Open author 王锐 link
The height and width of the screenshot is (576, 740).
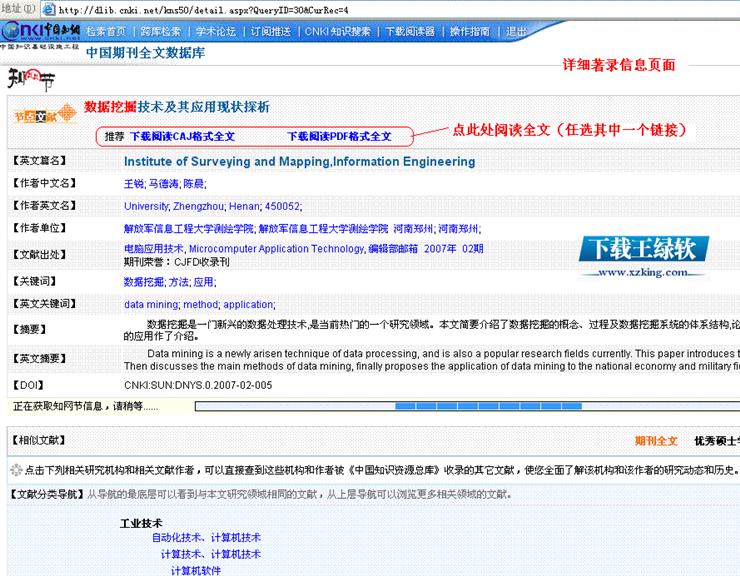click(134, 184)
